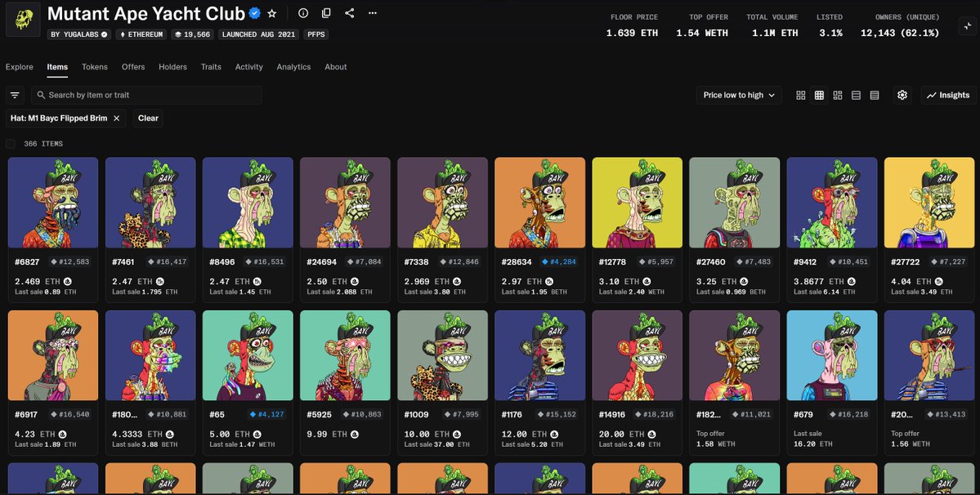This screenshot has width=980, height=495.
Task: Remove the Hat: M1 Bayc Flipped Brim filter
Action: tap(116, 118)
